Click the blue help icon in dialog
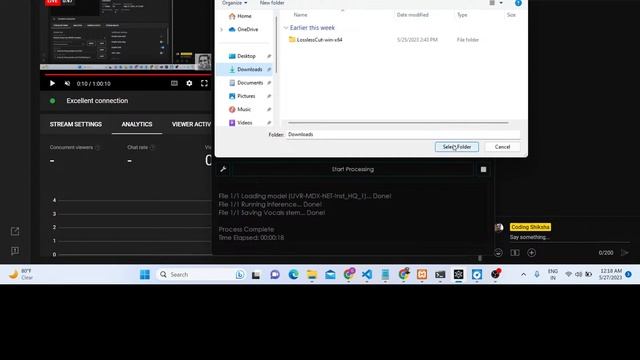Viewport: 640px width, 360px height. (518, 3)
